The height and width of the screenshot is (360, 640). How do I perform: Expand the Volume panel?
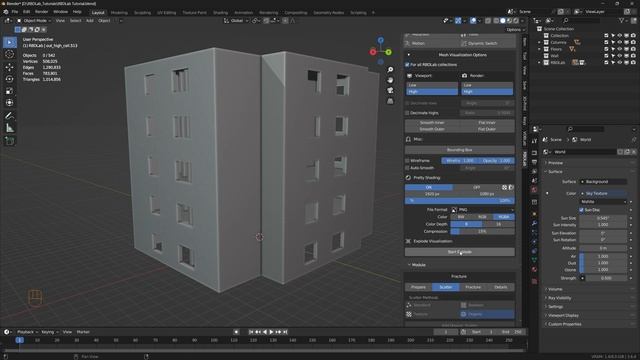tap(554, 289)
